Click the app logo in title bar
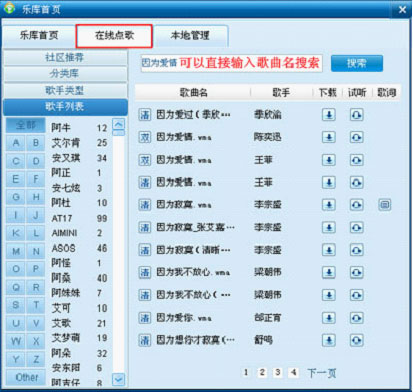 pos(9,9)
